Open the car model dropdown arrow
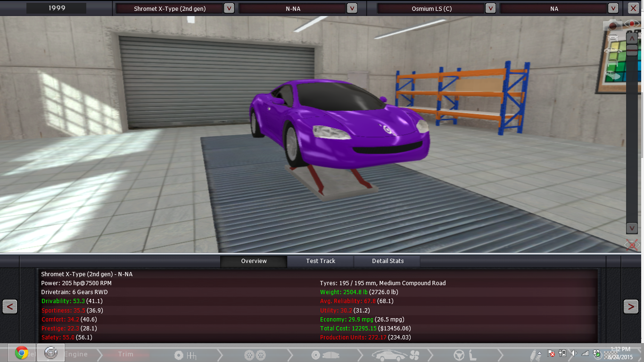This screenshot has width=644, height=362. coord(229,8)
